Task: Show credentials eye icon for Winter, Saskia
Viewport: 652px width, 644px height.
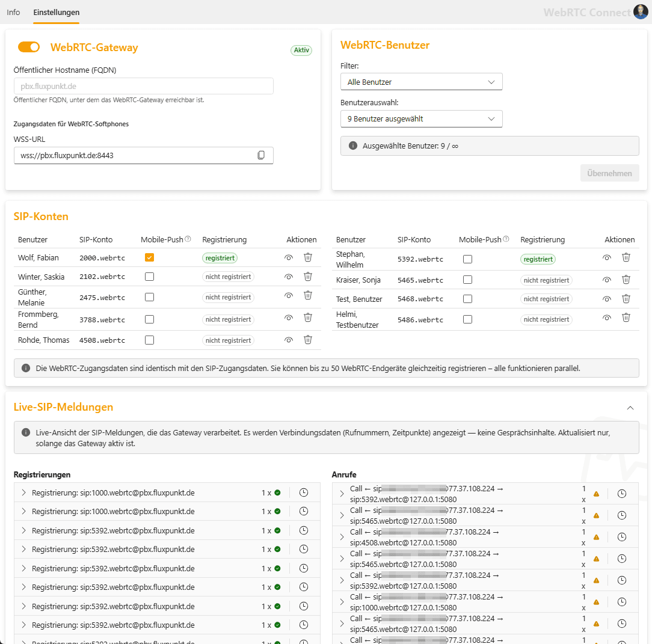Action: (289, 277)
